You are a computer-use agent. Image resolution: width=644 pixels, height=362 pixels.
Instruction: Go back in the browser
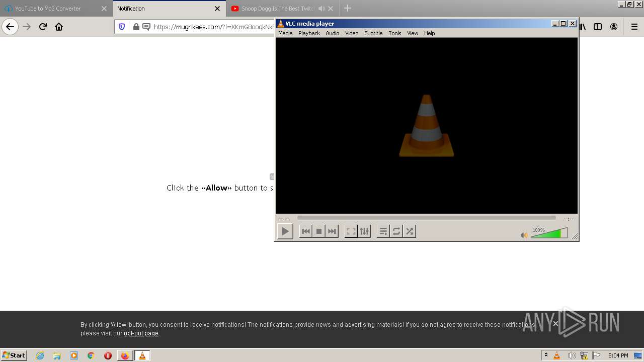10,27
